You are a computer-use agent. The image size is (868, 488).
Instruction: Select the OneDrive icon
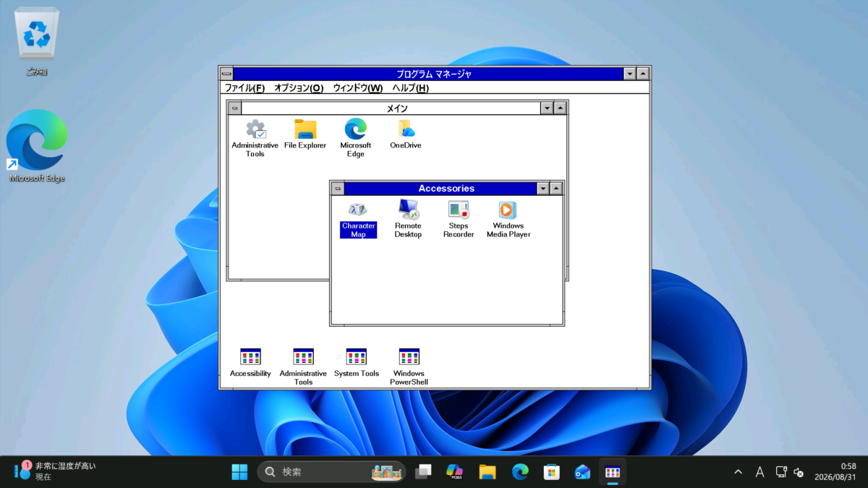406,134
